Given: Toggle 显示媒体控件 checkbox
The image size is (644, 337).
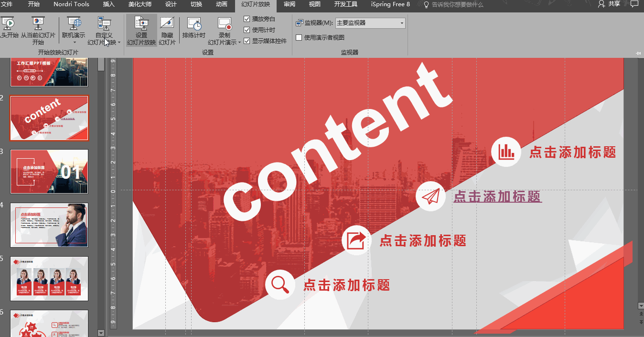Looking at the screenshot, I should pyautogui.click(x=247, y=41).
